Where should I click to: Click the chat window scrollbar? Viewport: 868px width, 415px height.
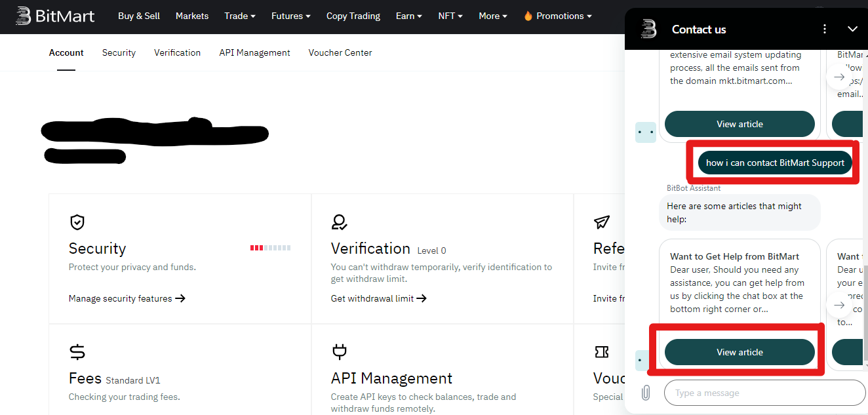coord(865,313)
